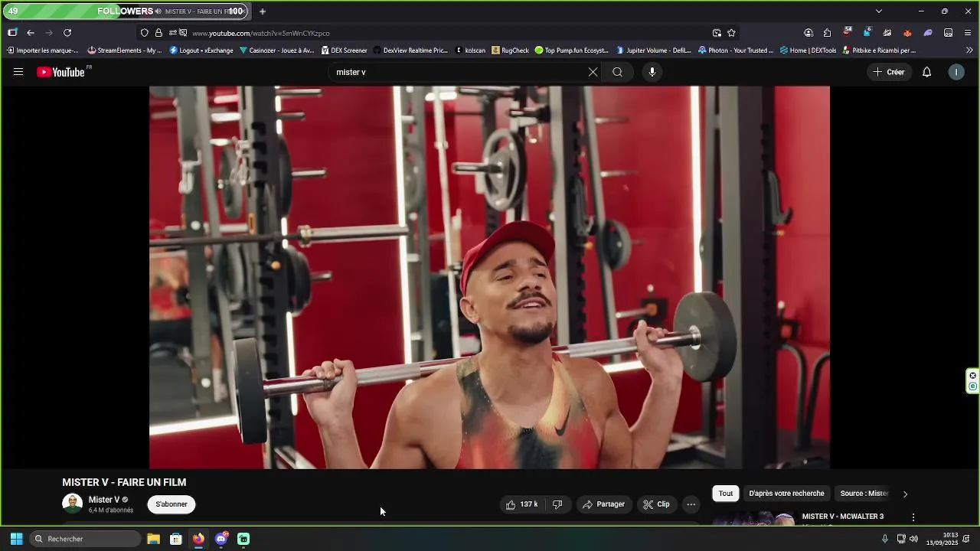Viewport: 980px width, 551px height.
Task: Open the account avatar menu
Action: pyautogui.click(x=956, y=72)
